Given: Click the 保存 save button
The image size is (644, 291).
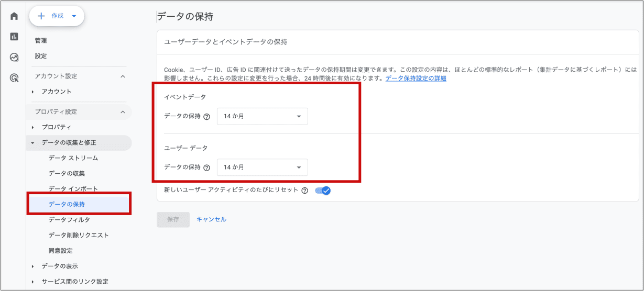Looking at the screenshot, I should point(173,219).
